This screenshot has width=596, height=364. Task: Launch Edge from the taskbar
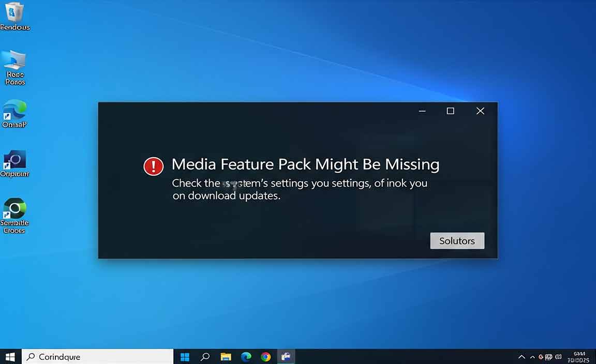click(246, 357)
